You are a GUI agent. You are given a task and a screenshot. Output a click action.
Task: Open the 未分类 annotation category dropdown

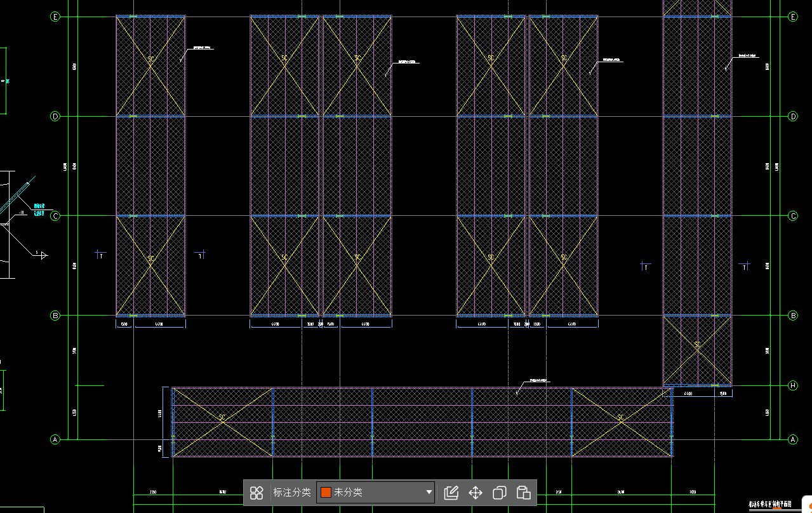(375, 493)
